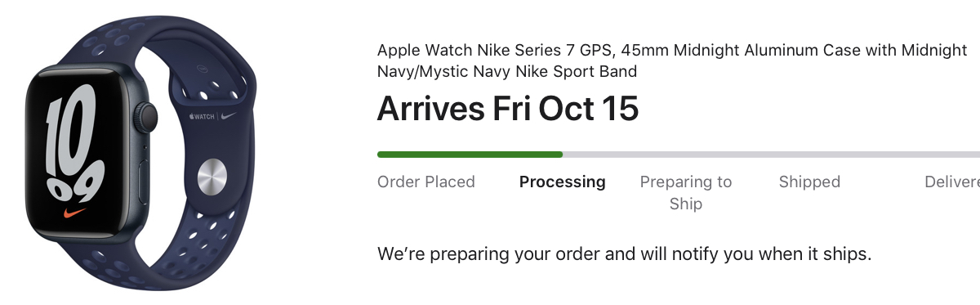
Task: Select the Shipped step label
Action: click(809, 182)
